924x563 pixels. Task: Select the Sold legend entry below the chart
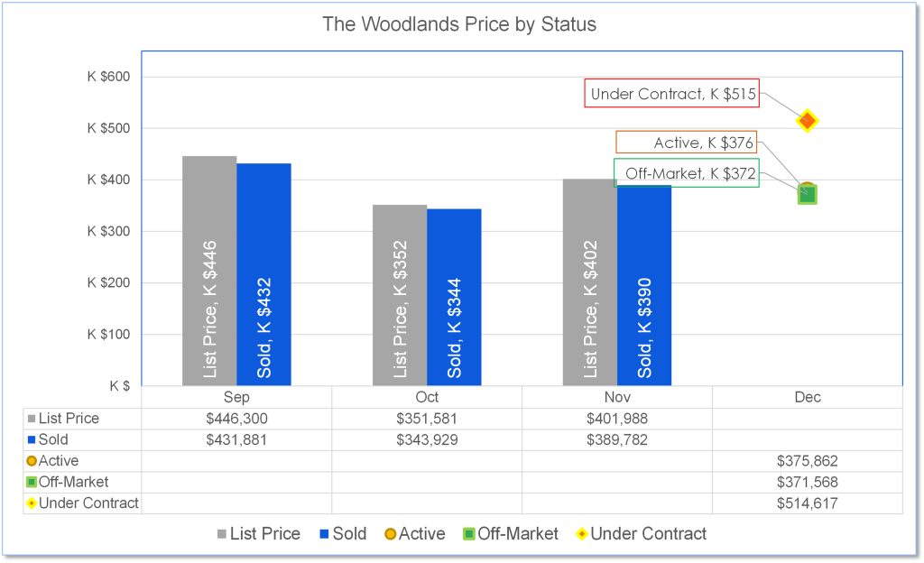[343, 534]
